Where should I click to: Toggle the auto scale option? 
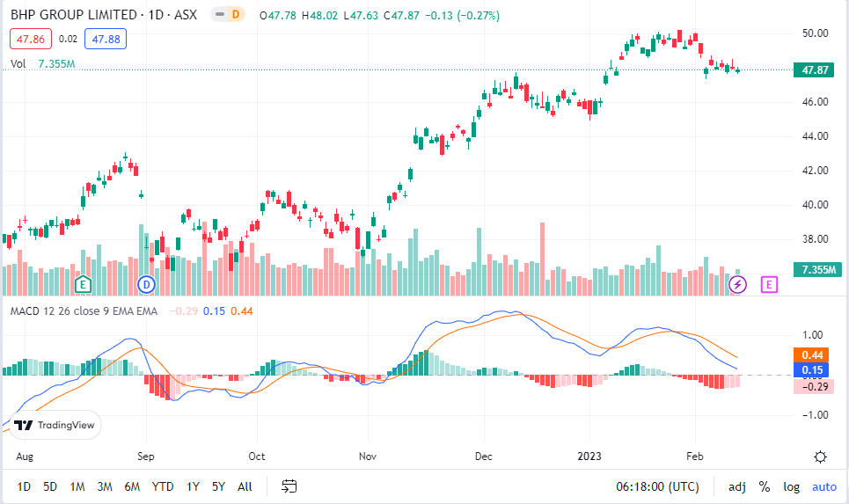click(823, 486)
